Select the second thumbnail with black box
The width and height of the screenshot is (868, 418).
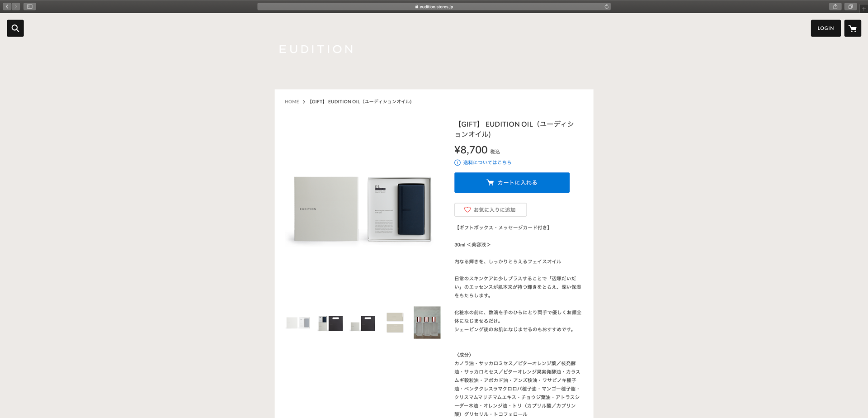pos(330,323)
